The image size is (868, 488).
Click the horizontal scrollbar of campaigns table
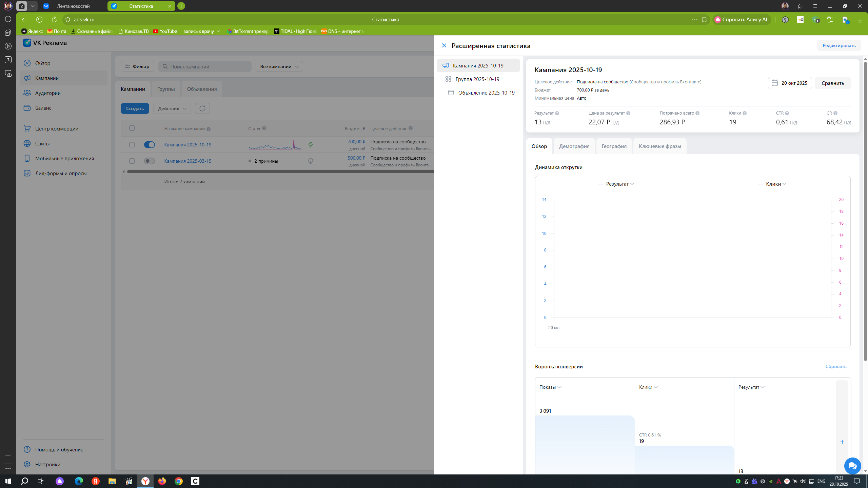click(280, 171)
